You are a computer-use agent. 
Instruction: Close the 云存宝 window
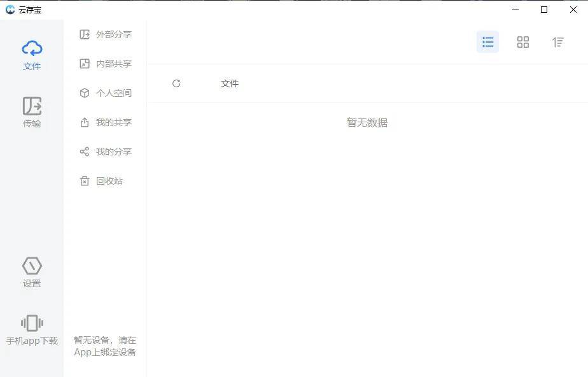point(573,10)
